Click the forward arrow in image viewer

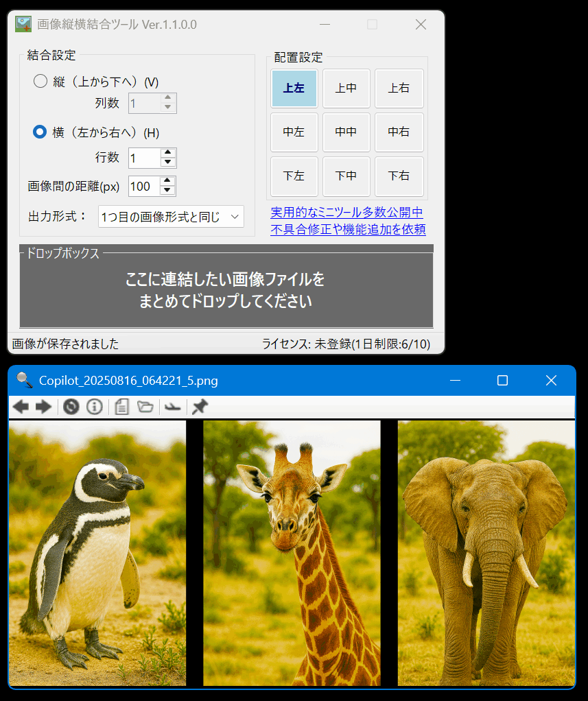point(44,407)
